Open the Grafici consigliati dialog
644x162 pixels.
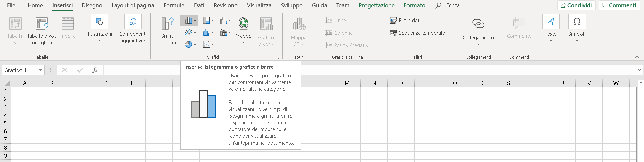tap(167, 31)
